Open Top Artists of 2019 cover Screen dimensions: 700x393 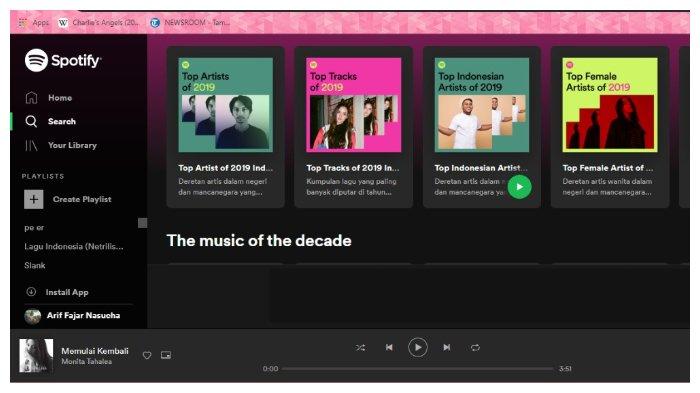225,105
